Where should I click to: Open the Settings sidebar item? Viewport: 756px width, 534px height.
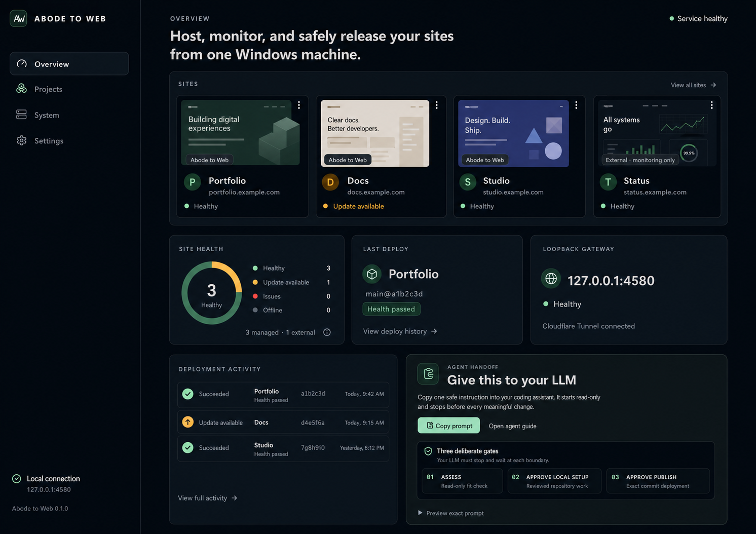69,141
